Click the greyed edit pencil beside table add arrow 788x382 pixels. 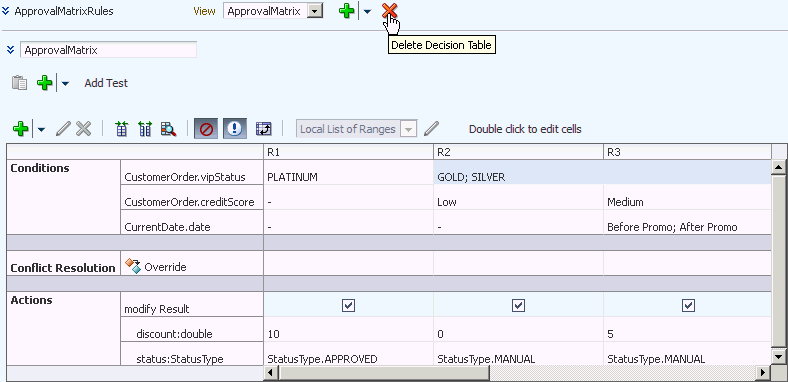click(x=63, y=129)
